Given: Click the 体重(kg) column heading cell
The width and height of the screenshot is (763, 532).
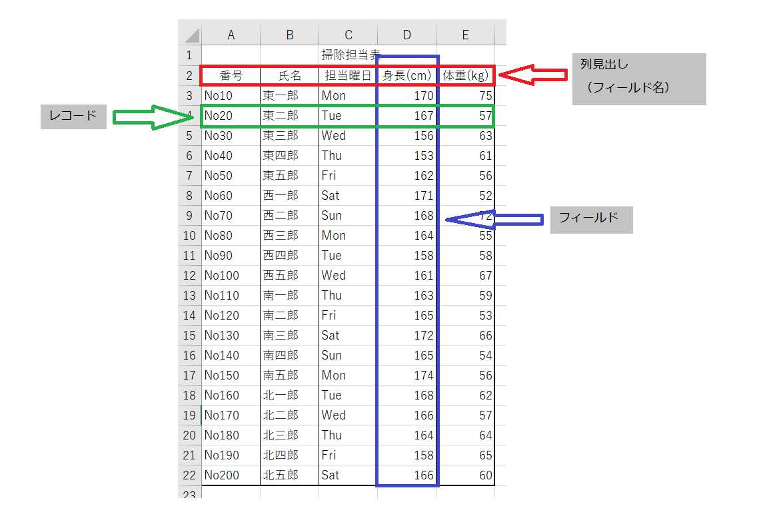Looking at the screenshot, I should pos(464,75).
